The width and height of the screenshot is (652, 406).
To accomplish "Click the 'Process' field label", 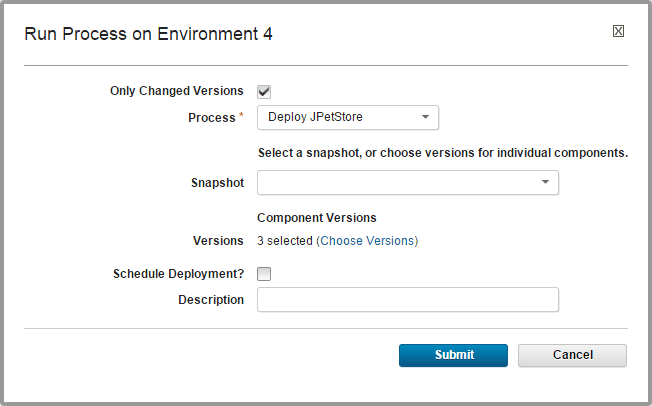I will point(212,118).
